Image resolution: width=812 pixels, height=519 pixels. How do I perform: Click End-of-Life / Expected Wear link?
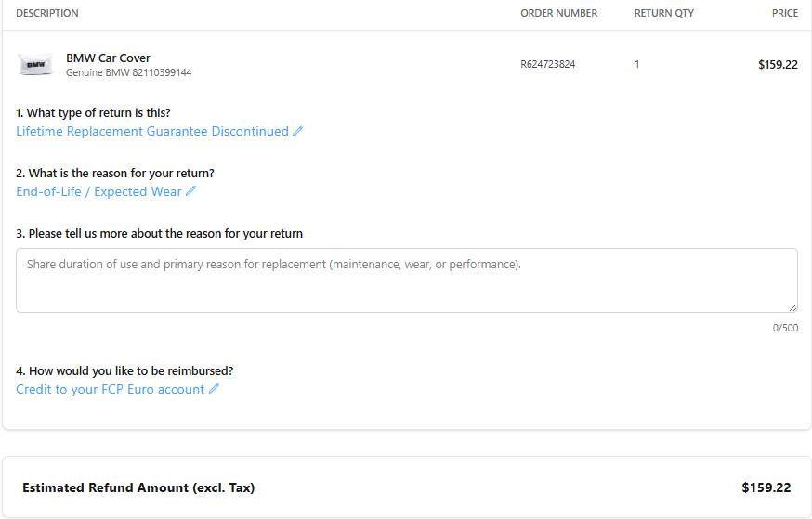[x=98, y=191]
